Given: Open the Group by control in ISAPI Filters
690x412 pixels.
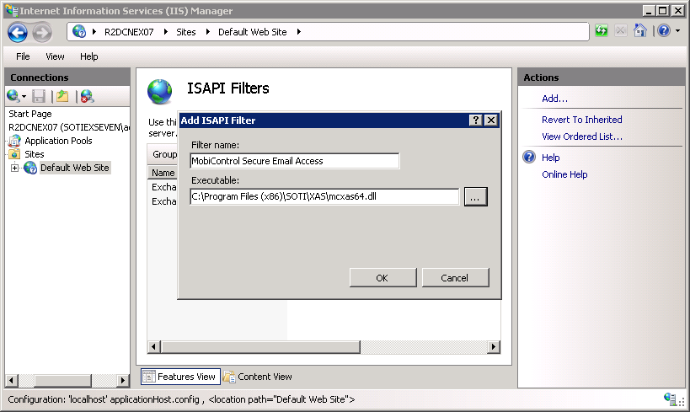Looking at the screenshot, I should [165, 154].
